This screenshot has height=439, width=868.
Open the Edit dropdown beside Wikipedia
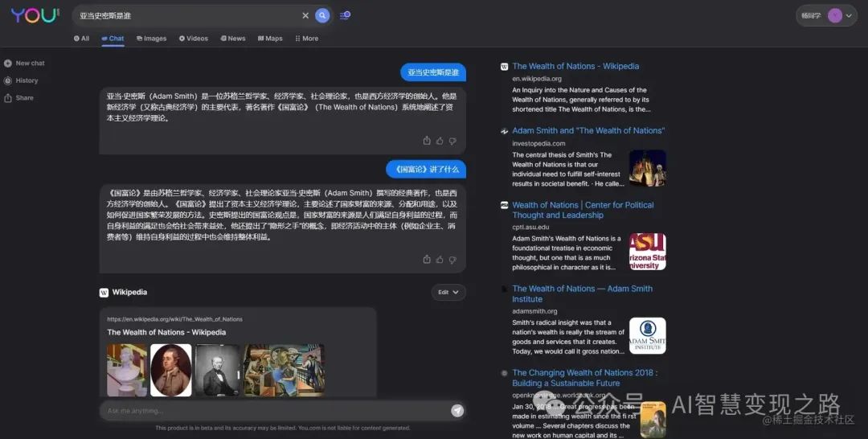pos(448,293)
